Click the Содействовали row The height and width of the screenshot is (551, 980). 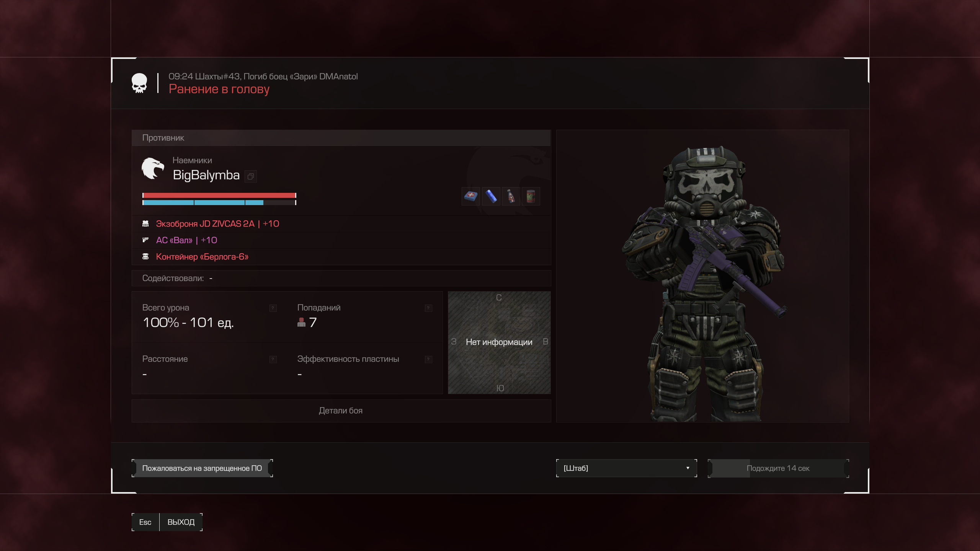coord(341,278)
